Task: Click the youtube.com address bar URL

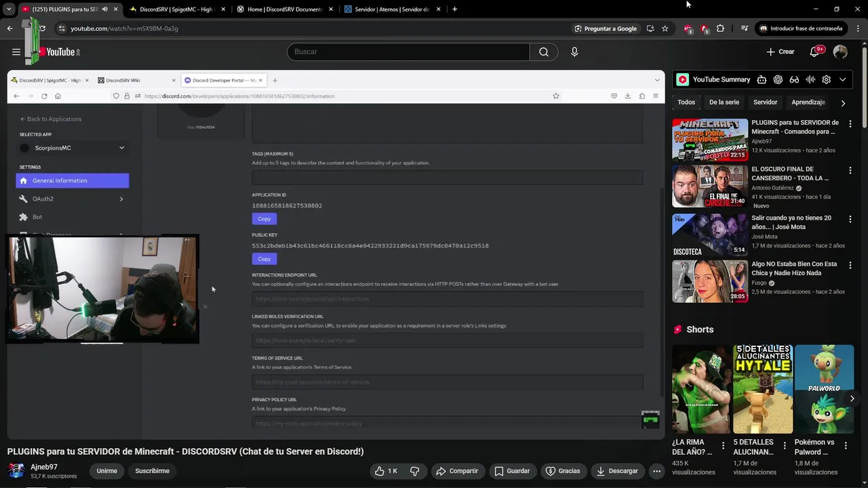Action: point(125,28)
